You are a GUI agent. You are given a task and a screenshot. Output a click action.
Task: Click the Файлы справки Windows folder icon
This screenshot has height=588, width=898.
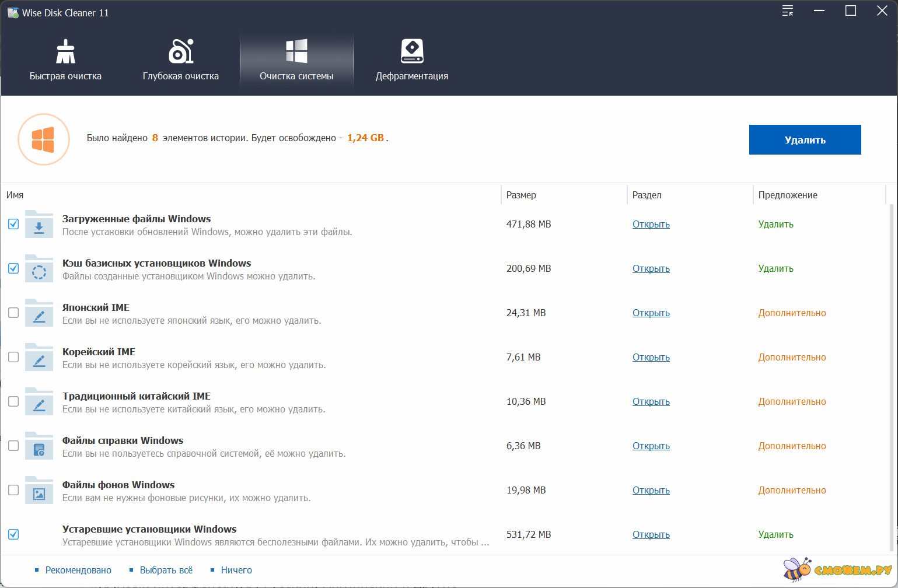[x=39, y=446]
